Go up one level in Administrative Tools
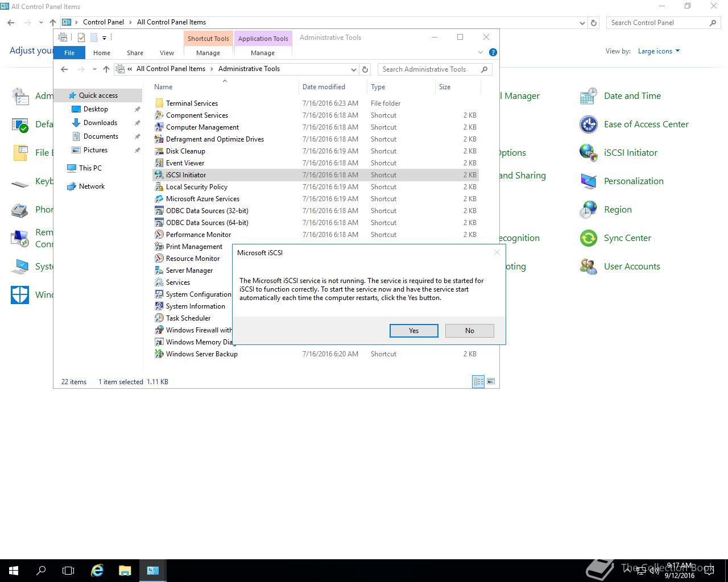 (106, 69)
